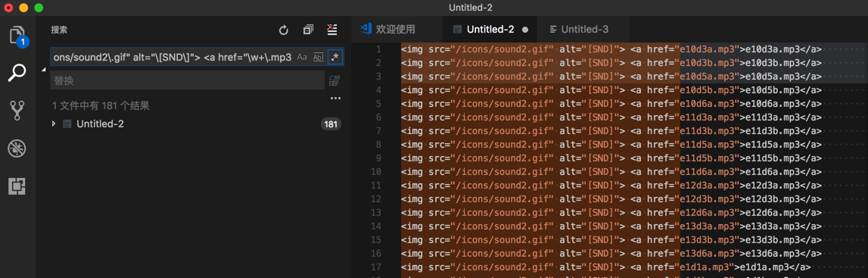Viewport: 868px width, 278px height.
Task: Click line number 1 in the gutter
Action: pyautogui.click(x=378, y=48)
